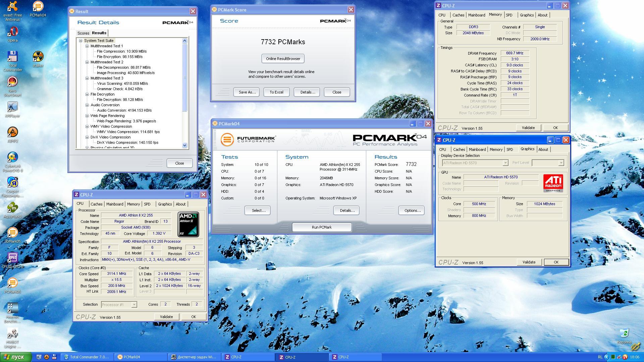The width and height of the screenshot is (644, 362).
Task: Click the Run PCMark button
Action: 322,227
